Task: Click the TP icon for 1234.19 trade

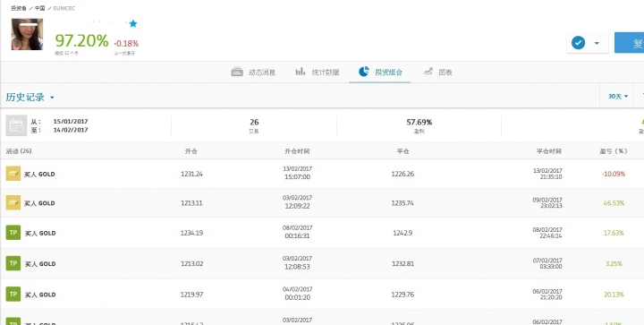Action: (x=13, y=233)
